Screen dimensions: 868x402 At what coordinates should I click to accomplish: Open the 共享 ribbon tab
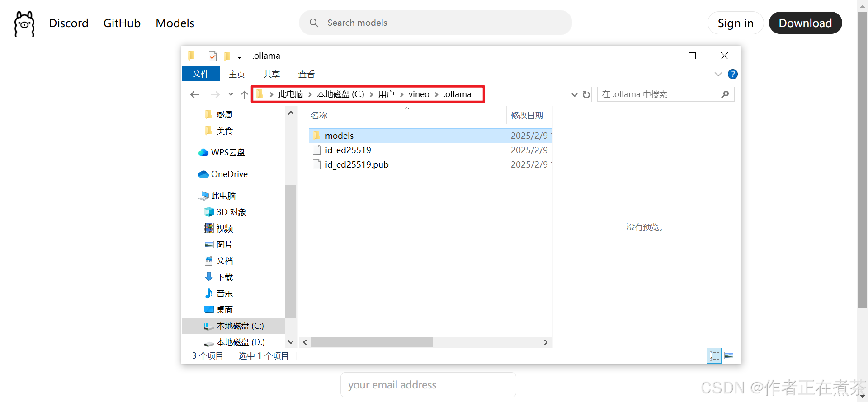[x=272, y=74]
